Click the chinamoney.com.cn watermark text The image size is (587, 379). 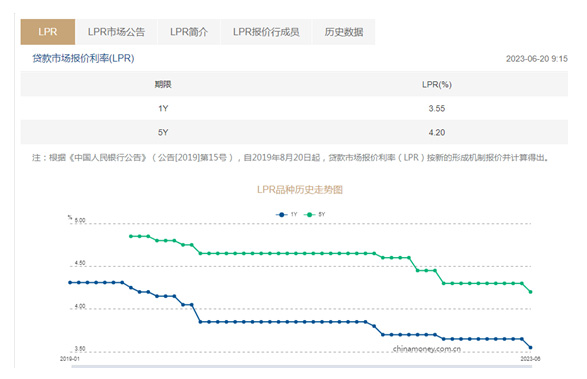point(427,349)
